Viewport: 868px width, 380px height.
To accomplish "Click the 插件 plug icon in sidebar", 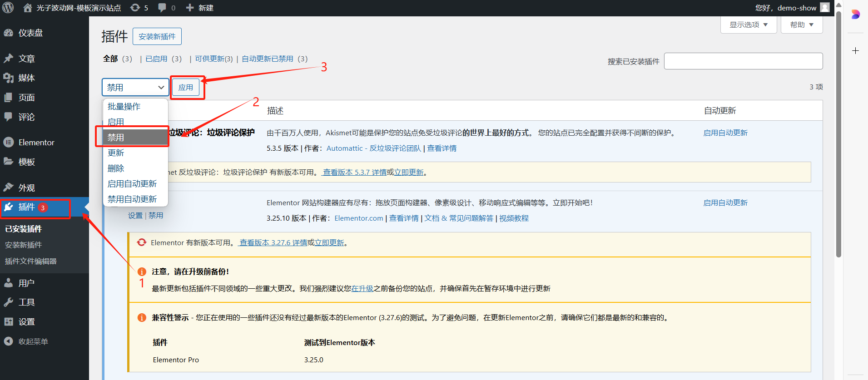I will coord(9,207).
